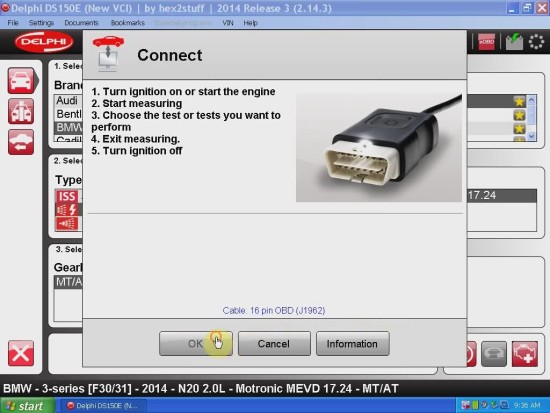The image size is (550, 413).
Task: Select Bentley row in the Brand list
Action: pos(68,114)
